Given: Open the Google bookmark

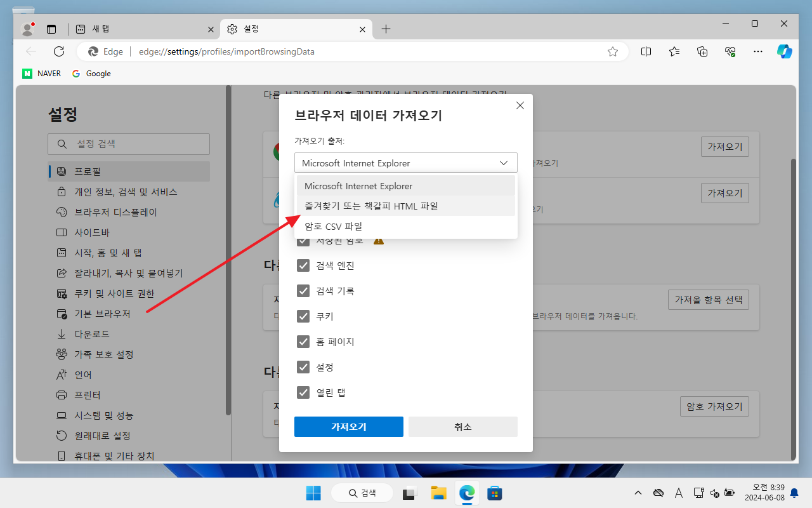Looking at the screenshot, I should pyautogui.click(x=91, y=74).
